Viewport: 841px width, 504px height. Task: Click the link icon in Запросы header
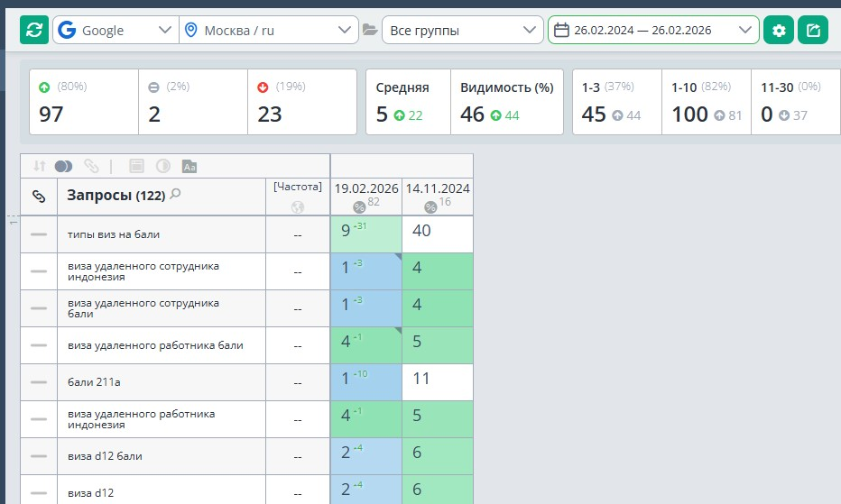[39, 197]
